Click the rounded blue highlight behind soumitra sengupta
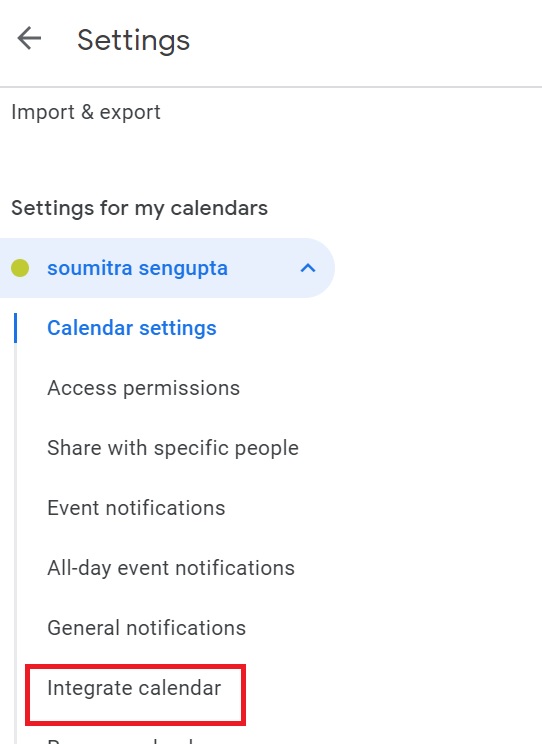Screen dimensions: 542x744 coord(167,268)
